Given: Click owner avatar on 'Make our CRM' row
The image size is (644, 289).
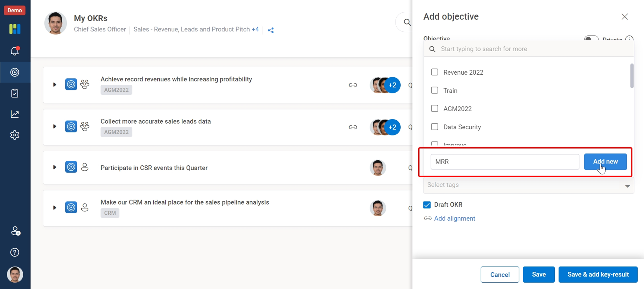Looking at the screenshot, I should (378, 208).
